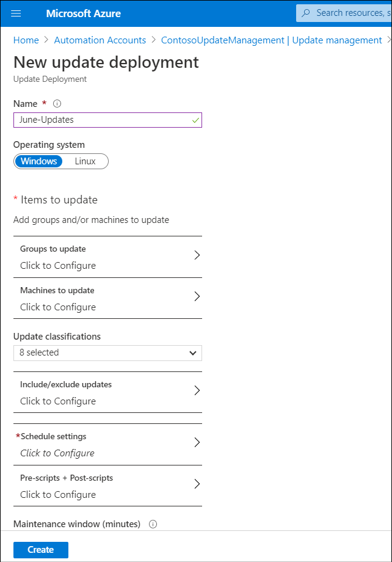Click Machines to update label
Viewport: 392px width, 562px height.
pos(57,290)
